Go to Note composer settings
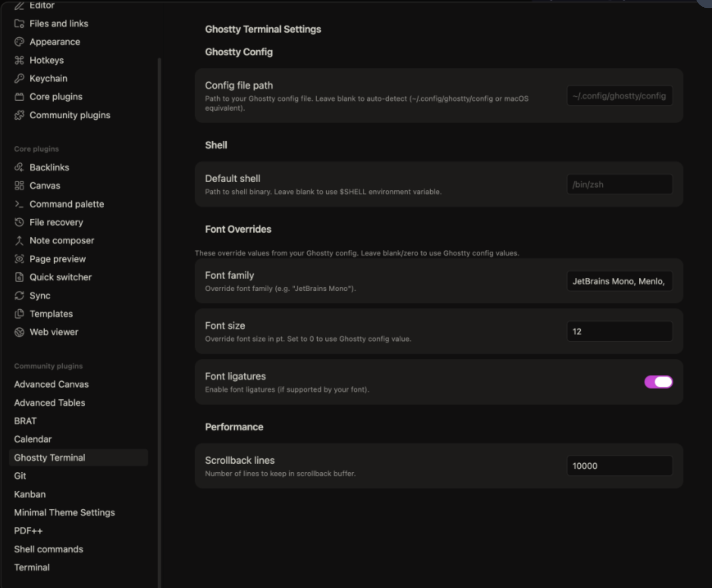This screenshot has height=588, width=712. pos(78,241)
